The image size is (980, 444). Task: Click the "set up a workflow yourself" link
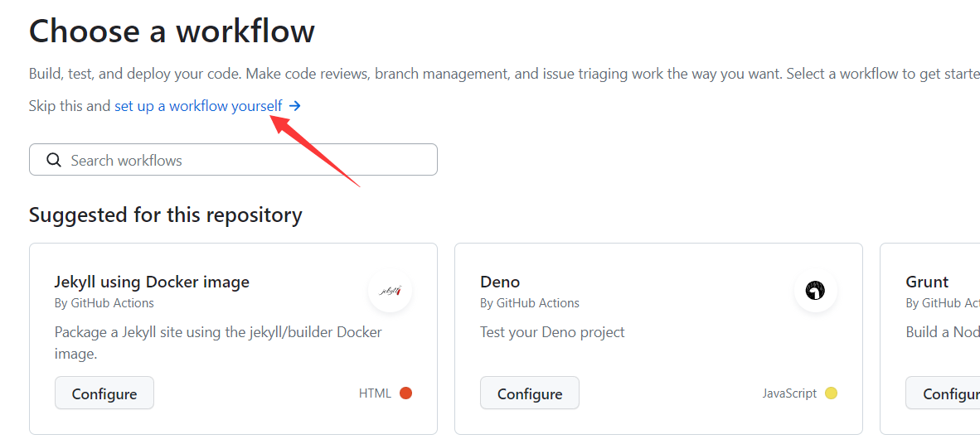coord(198,106)
